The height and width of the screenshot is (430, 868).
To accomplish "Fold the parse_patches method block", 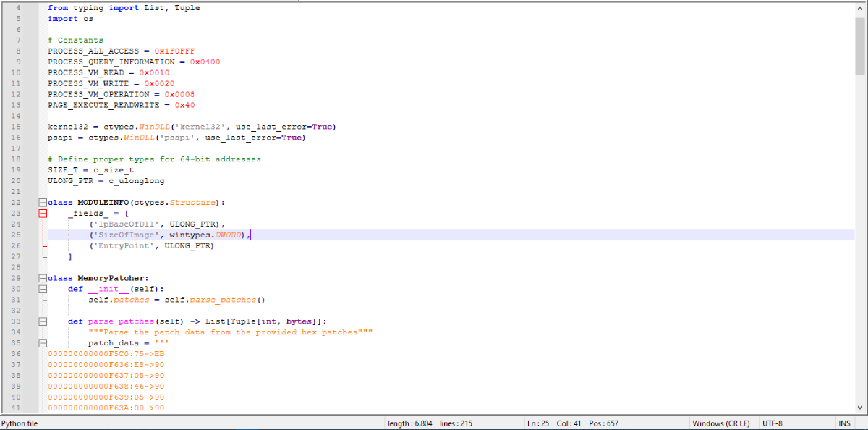I will click(x=42, y=321).
